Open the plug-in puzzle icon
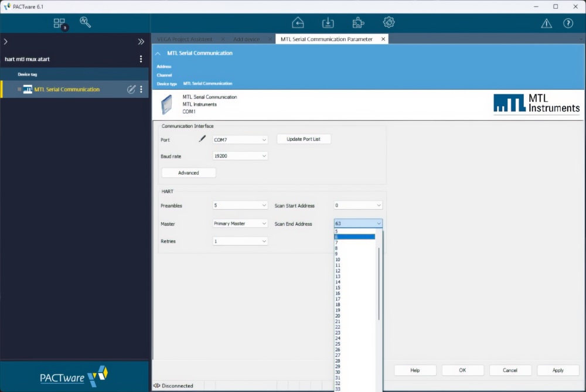Viewport: 586px width, 392px height. (x=358, y=23)
